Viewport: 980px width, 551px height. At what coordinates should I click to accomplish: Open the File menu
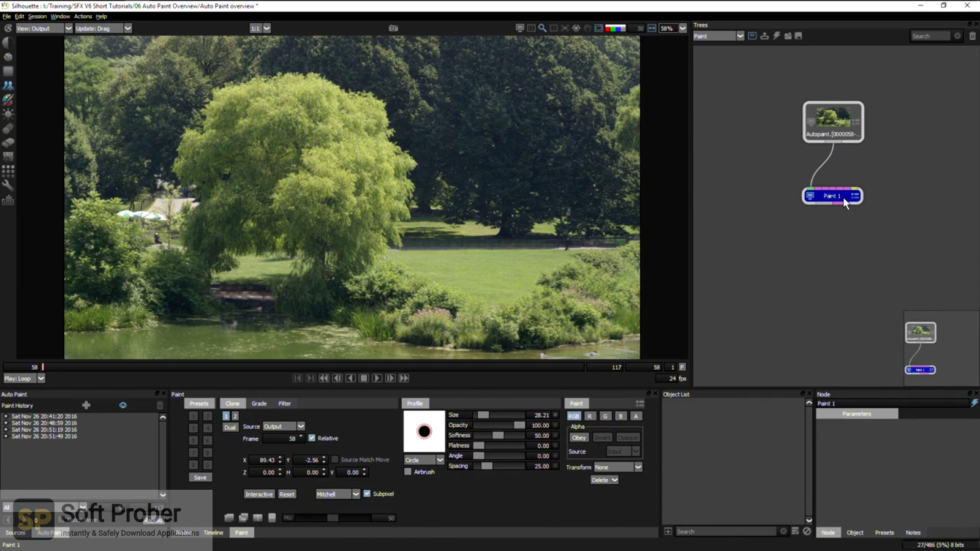click(x=7, y=17)
